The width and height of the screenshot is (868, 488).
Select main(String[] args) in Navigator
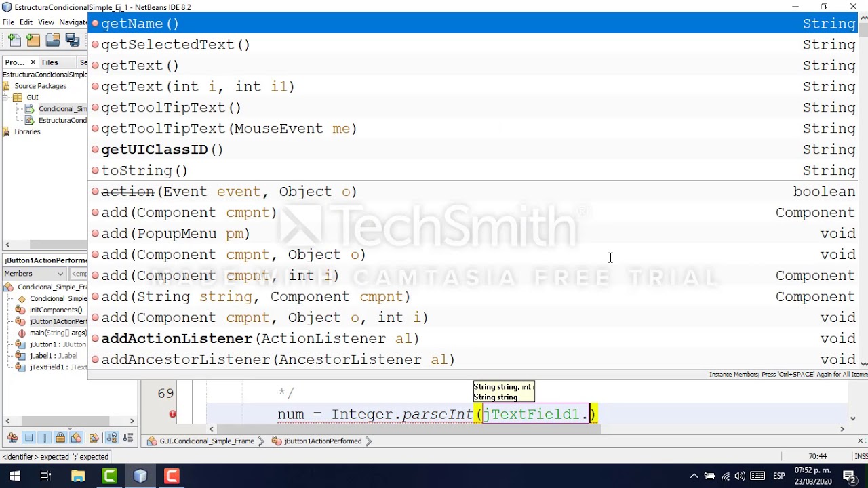58,333
